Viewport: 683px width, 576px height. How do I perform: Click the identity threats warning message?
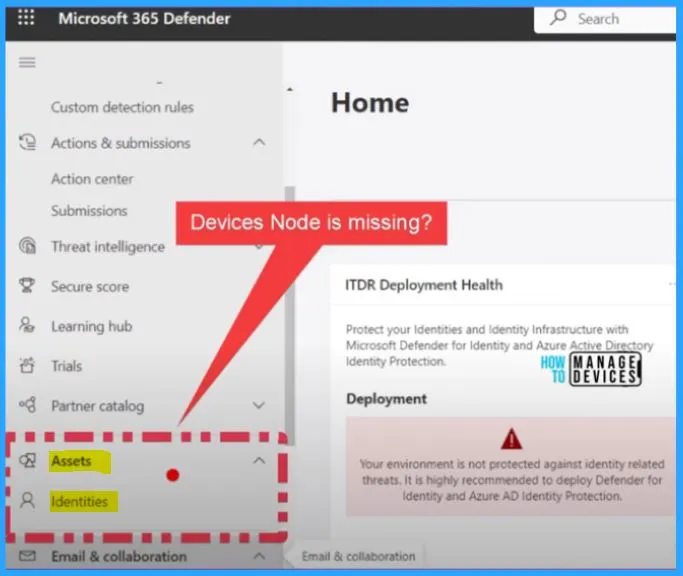coord(512,480)
